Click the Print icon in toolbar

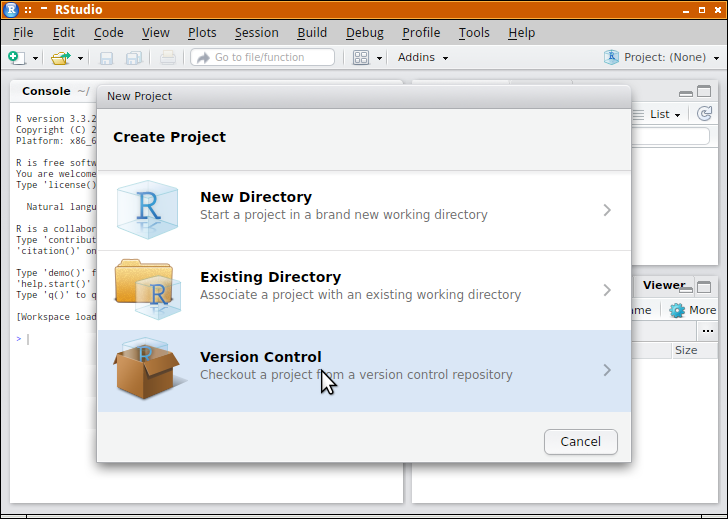[168, 58]
